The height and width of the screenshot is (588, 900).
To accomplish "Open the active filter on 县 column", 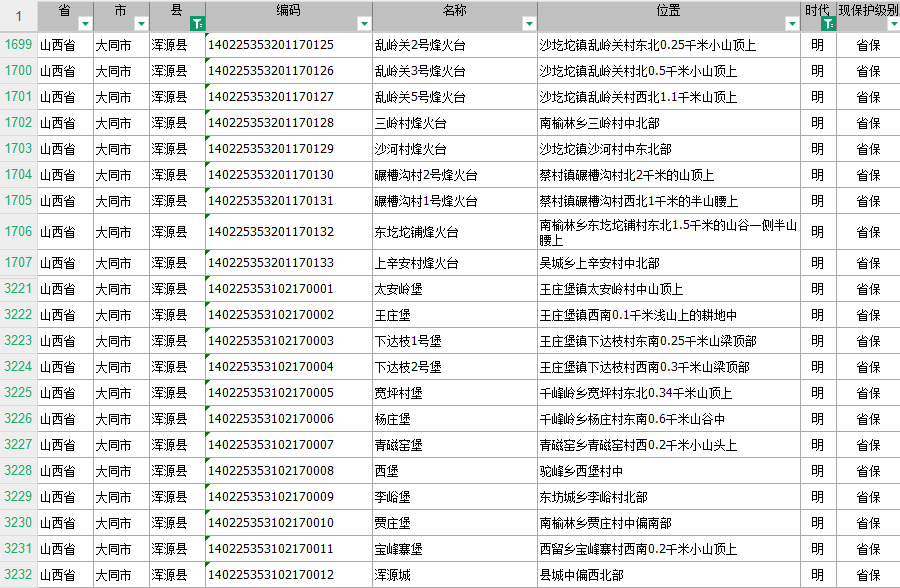I will (197, 24).
